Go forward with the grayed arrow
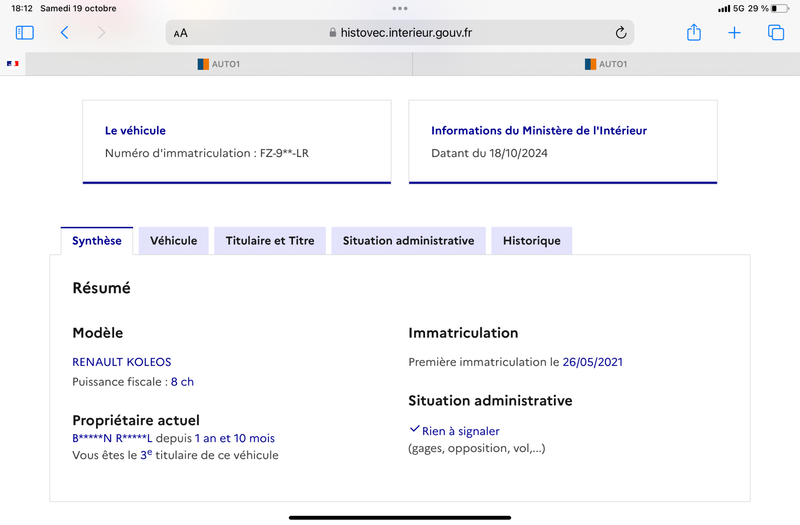This screenshot has height=525, width=800. click(102, 33)
